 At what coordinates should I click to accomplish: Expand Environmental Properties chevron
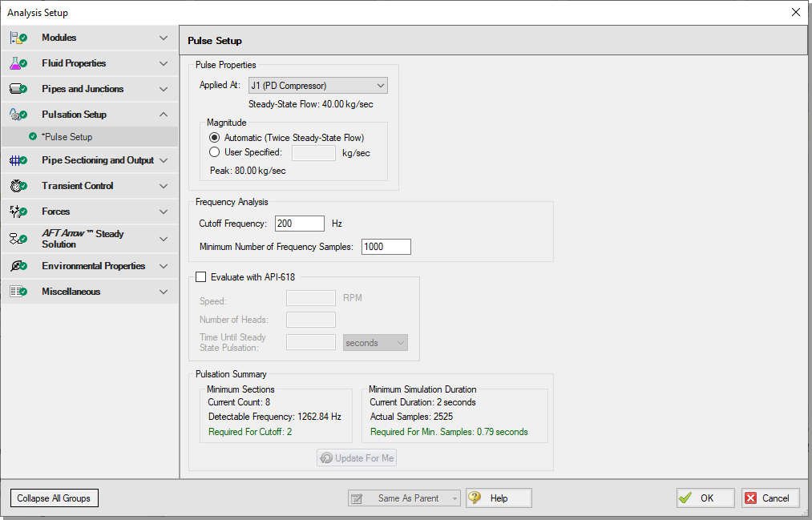coord(164,266)
